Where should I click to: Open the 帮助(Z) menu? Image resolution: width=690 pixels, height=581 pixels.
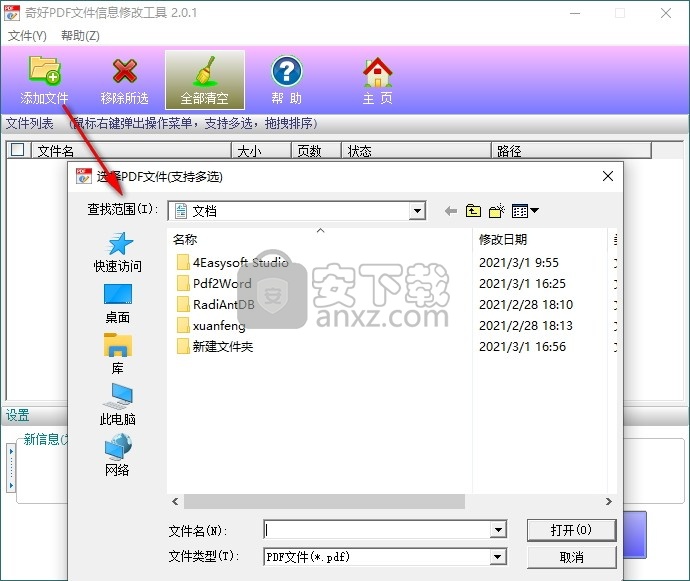coord(80,36)
